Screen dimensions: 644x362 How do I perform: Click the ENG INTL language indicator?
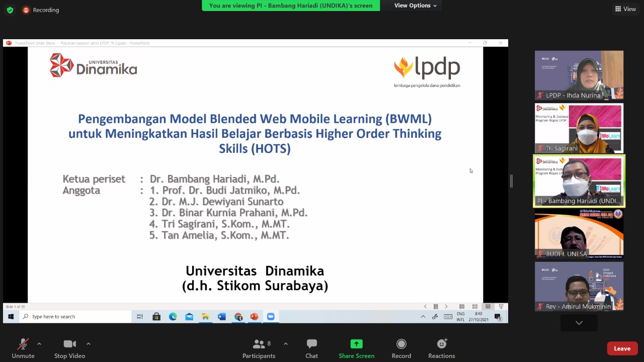[461, 317]
